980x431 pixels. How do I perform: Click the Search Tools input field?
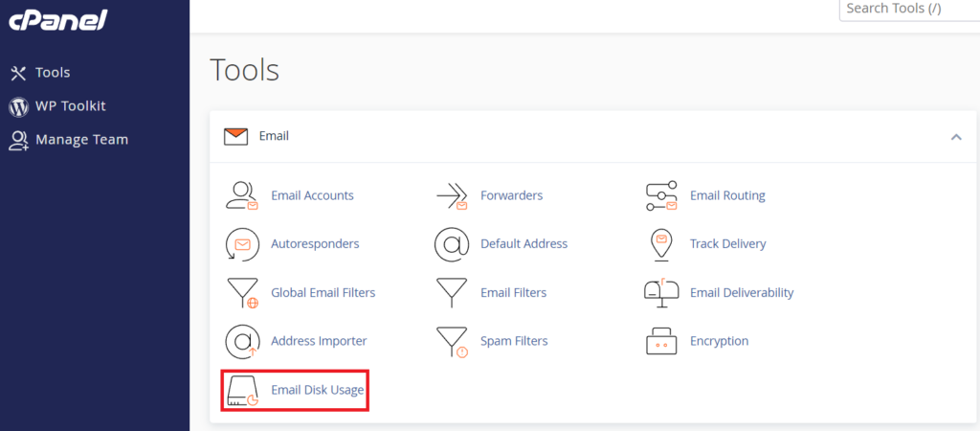pos(907,9)
